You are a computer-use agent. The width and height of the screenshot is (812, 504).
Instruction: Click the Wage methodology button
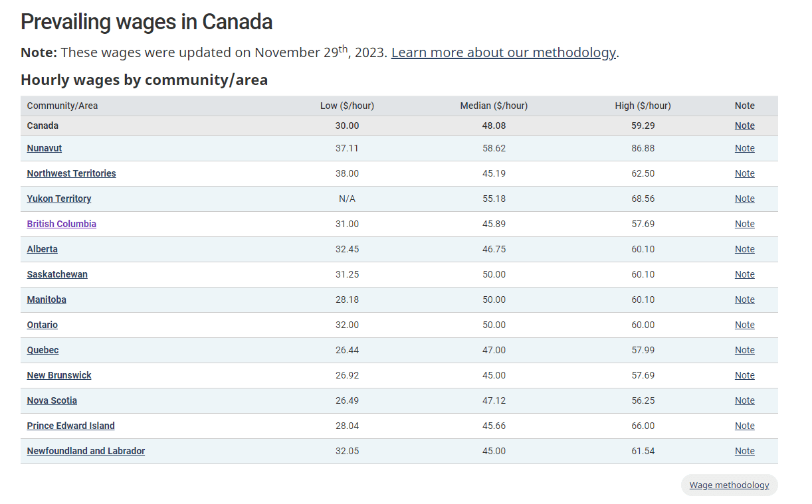click(729, 485)
